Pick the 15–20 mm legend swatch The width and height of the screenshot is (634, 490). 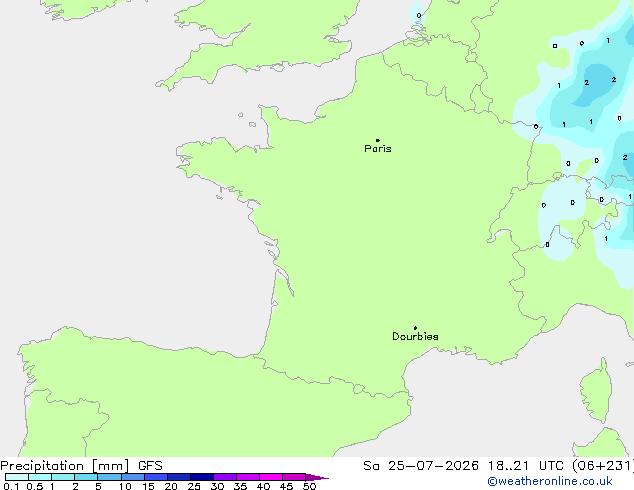pos(156,477)
